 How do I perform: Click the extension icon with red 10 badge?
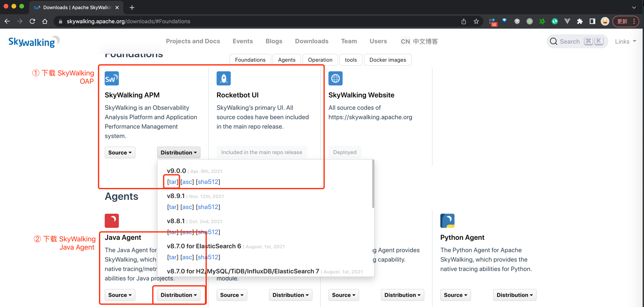tap(493, 22)
